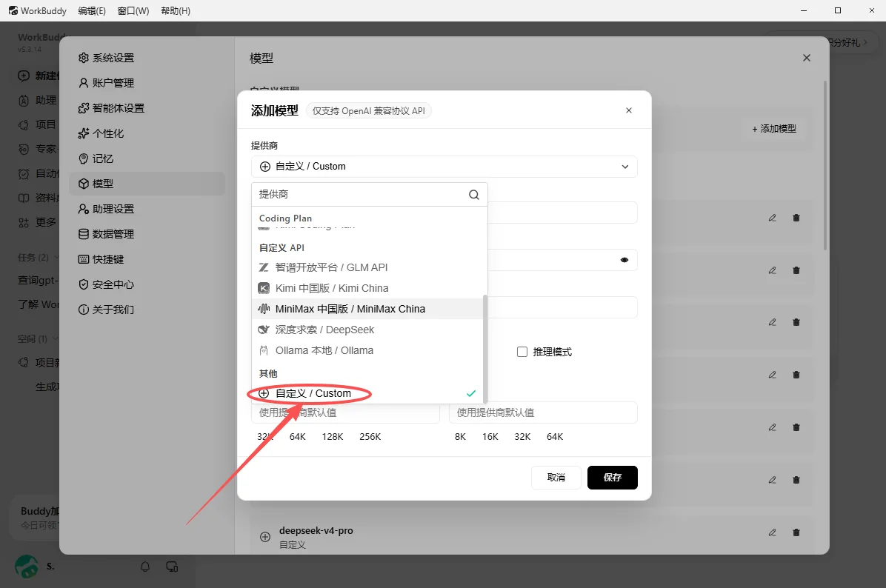886x588 pixels.
Task: Choose 深度求索 / DeepSeek provider
Action: tap(367, 330)
